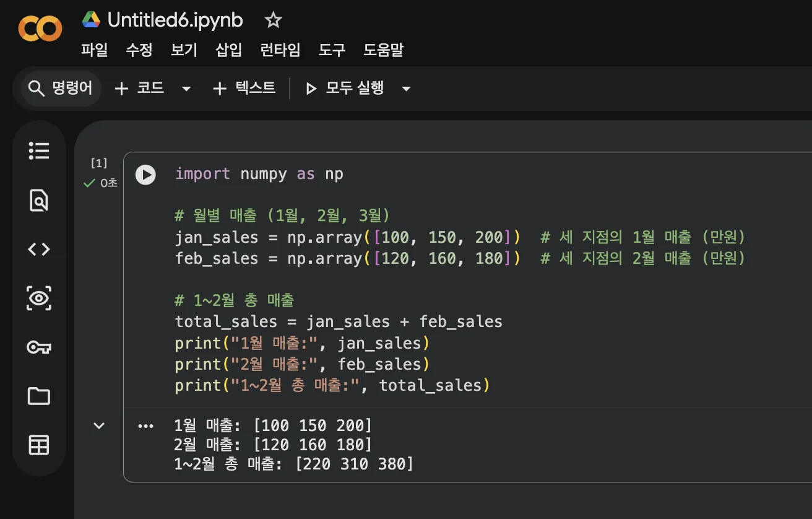Open the find and replace sidebar icon

[39, 200]
